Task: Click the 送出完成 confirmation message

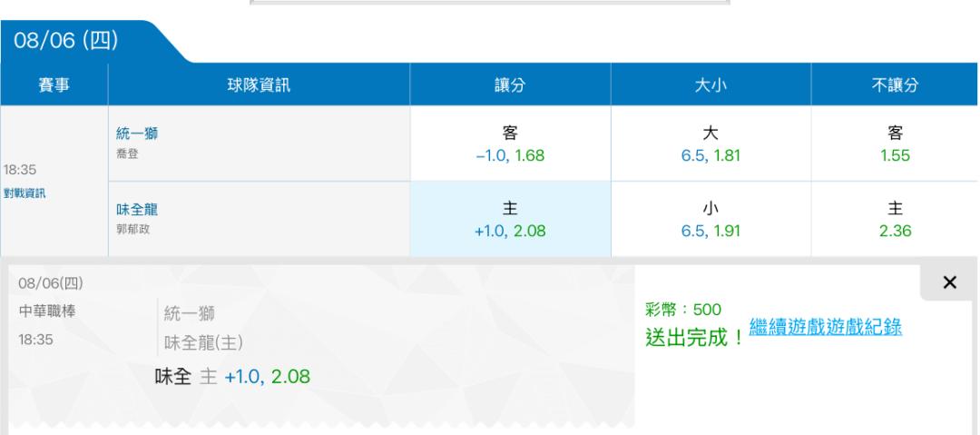Action: coord(695,337)
